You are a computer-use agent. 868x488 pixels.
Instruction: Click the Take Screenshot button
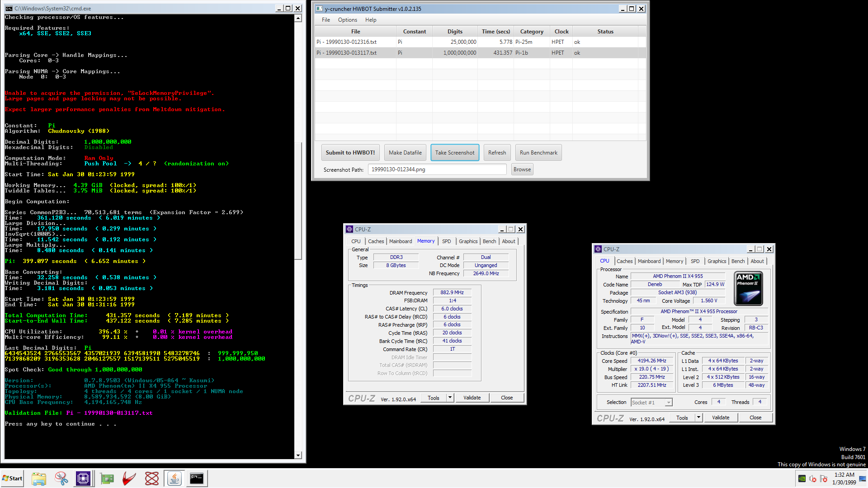[x=455, y=153]
